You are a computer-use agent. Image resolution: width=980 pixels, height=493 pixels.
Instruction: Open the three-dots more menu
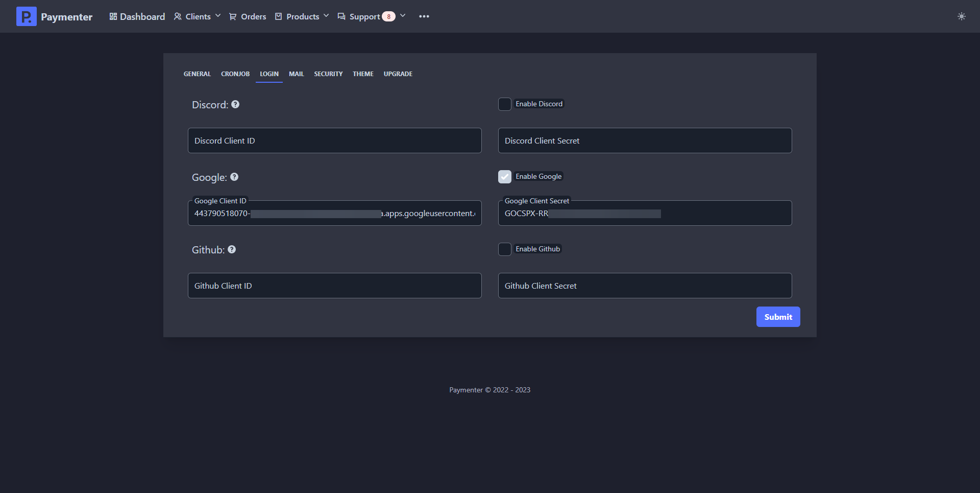point(424,16)
